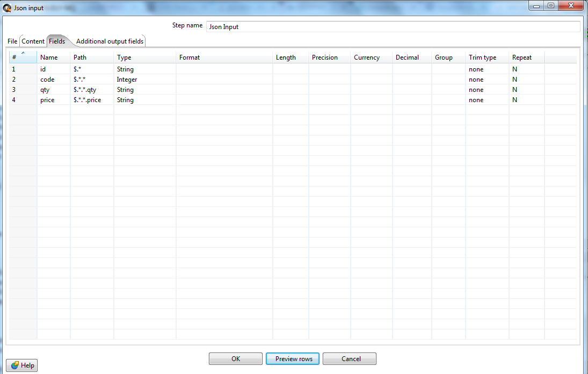The image size is (588, 374).
Task: Cancel the Json input dialog
Action: [351, 359]
